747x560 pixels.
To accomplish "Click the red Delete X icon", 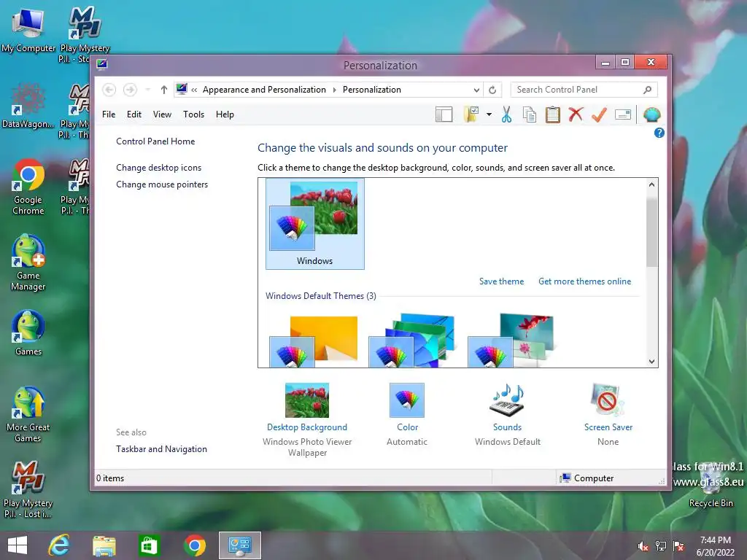I will (576, 114).
